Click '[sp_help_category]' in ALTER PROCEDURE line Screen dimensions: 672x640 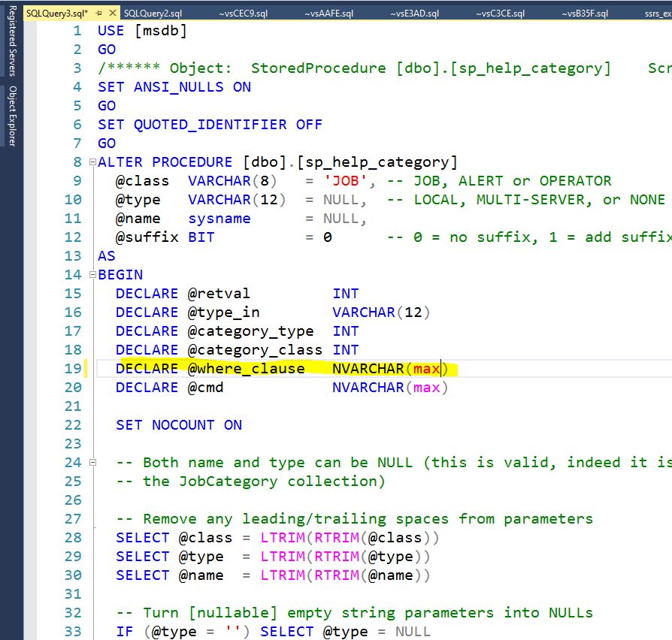coord(377,162)
